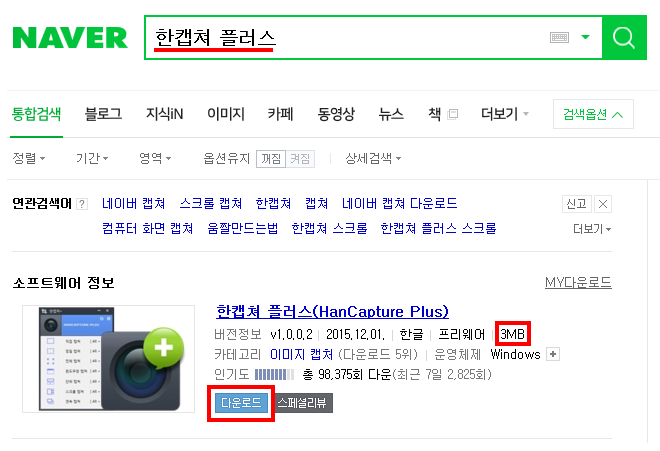Turn option retention to 꺼짐

click(x=271, y=159)
